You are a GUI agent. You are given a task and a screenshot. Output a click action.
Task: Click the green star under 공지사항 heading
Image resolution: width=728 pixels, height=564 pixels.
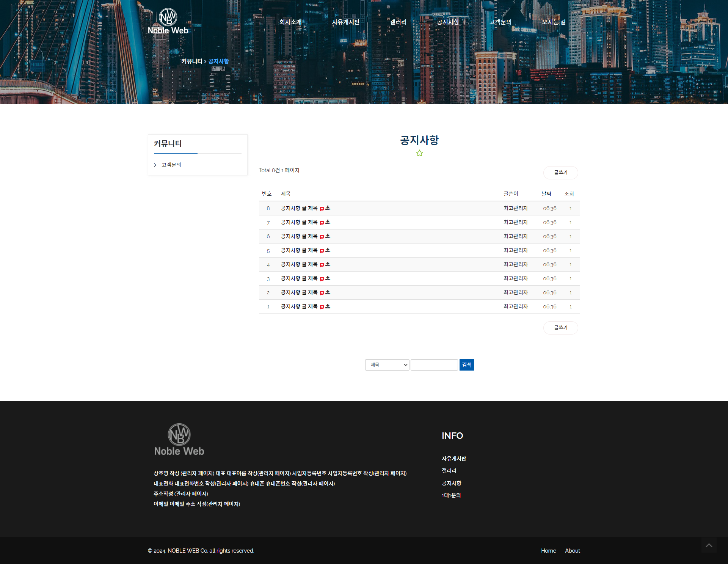pos(419,153)
